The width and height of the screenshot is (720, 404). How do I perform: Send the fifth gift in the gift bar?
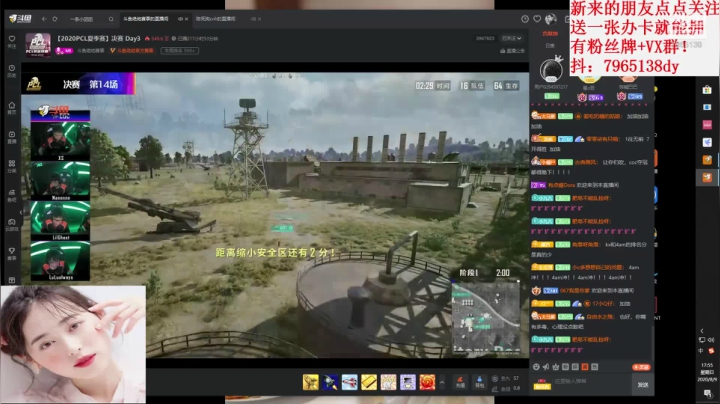tap(388, 382)
